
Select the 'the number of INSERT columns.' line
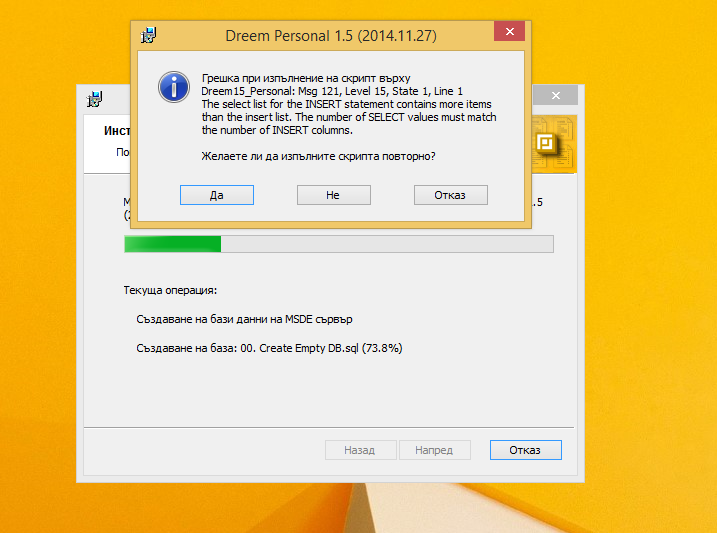pyautogui.click(x=277, y=130)
